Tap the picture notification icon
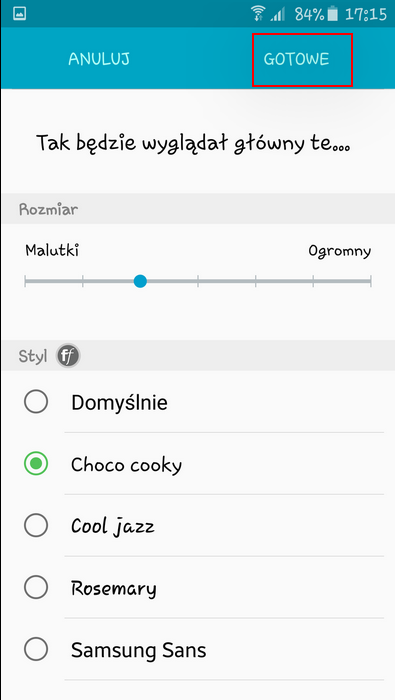The width and height of the screenshot is (395, 700). [20, 14]
